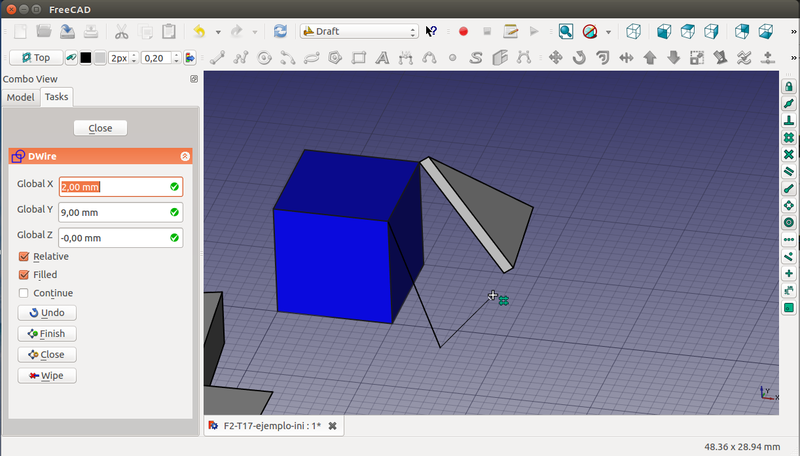Open the Draft workbench dropdown
The width and height of the screenshot is (800, 456).
pyautogui.click(x=359, y=32)
